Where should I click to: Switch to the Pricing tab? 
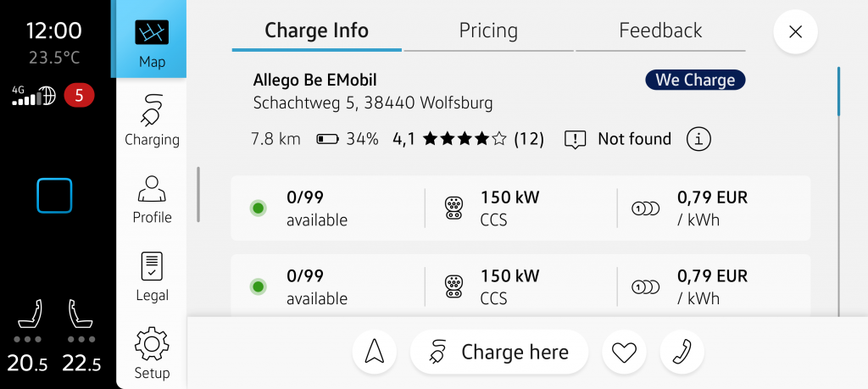click(x=488, y=31)
